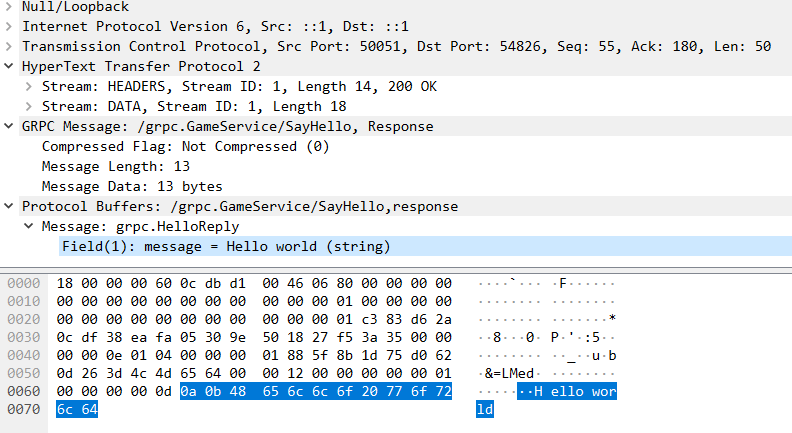Click ASCII character 'F' in row 0000
The width and height of the screenshot is (792, 433).
(563, 283)
